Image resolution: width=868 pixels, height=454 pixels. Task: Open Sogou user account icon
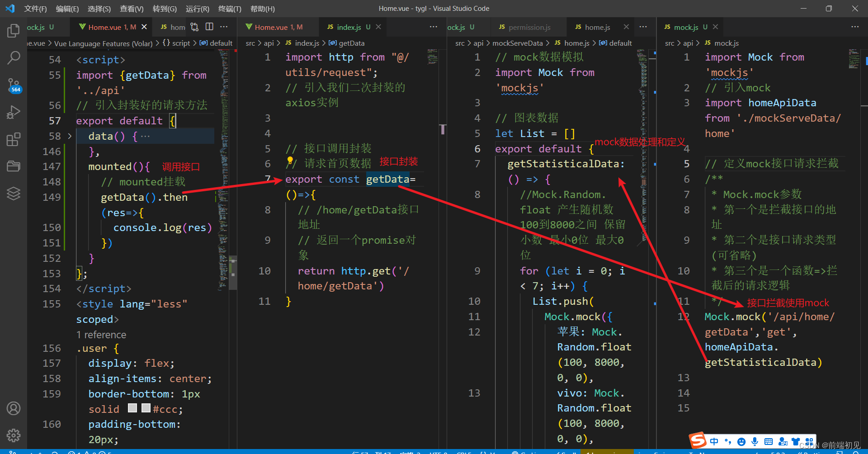coord(783,442)
